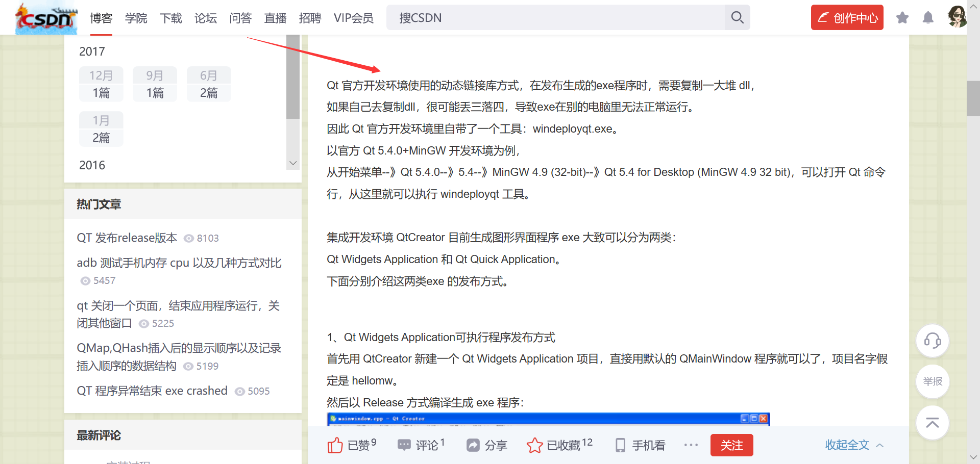980x464 pixels.
Task: Click the 手机看 phone icon
Action: [640, 445]
